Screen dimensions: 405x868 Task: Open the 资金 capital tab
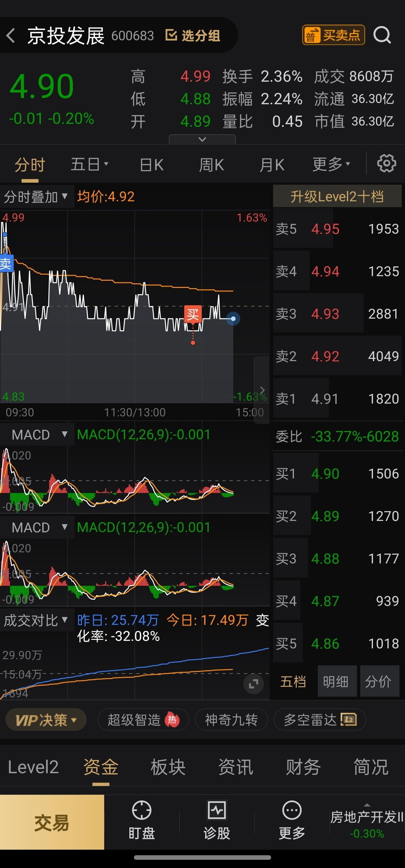tap(101, 767)
